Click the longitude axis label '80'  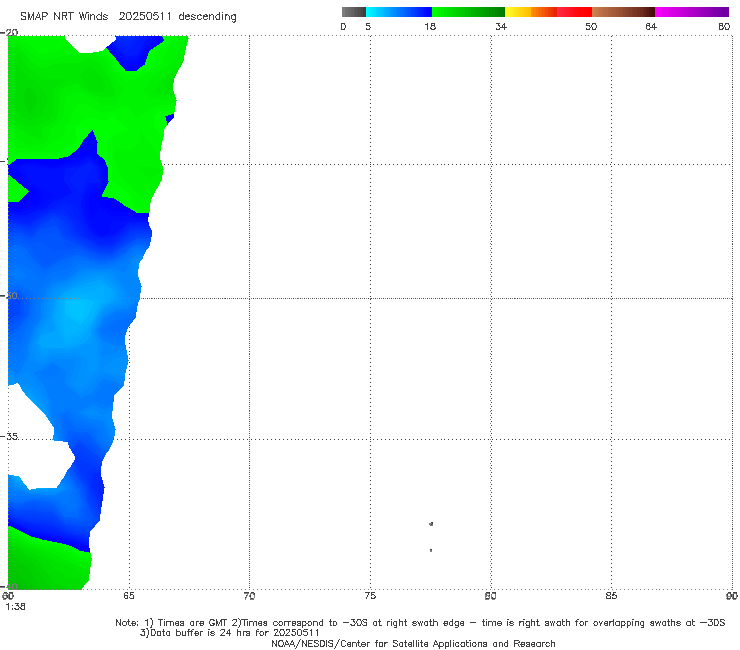(491, 596)
